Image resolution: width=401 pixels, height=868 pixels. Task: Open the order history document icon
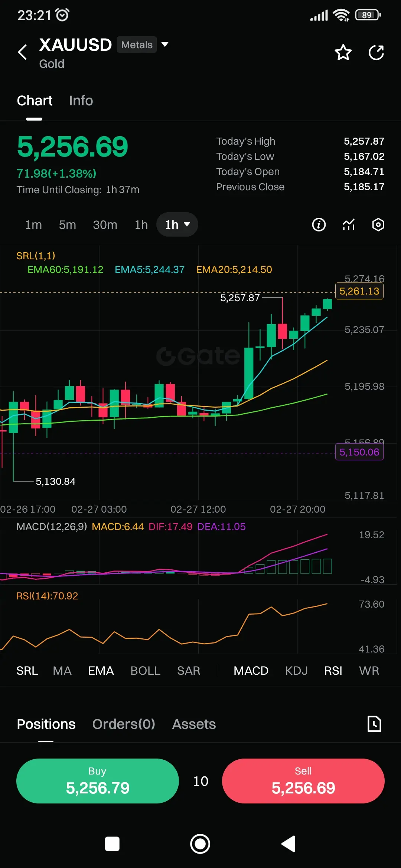click(x=374, y=724)
